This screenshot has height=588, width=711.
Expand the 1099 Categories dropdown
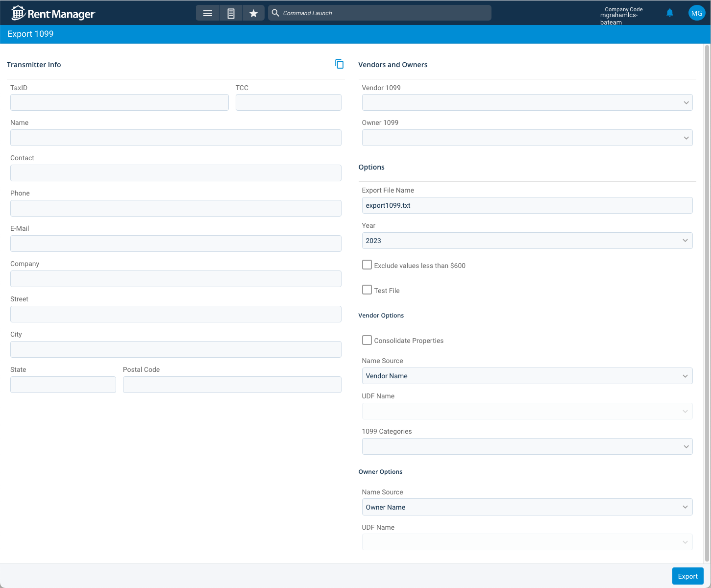coord(527,446)
